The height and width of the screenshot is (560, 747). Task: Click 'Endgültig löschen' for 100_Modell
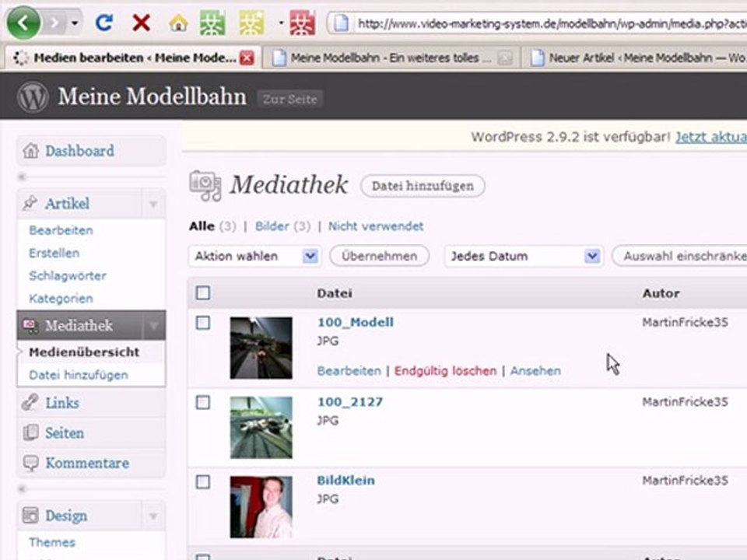point(445,371)
